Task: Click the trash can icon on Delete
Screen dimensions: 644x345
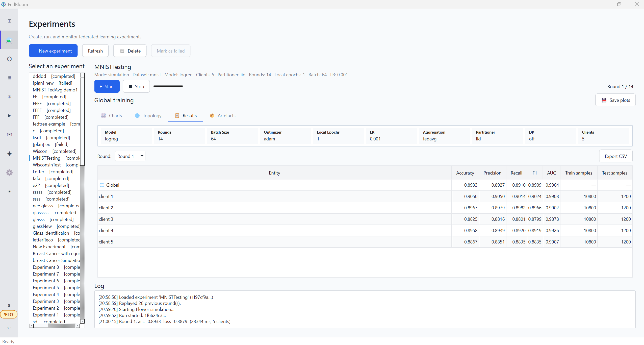Action: click(122, 51)
